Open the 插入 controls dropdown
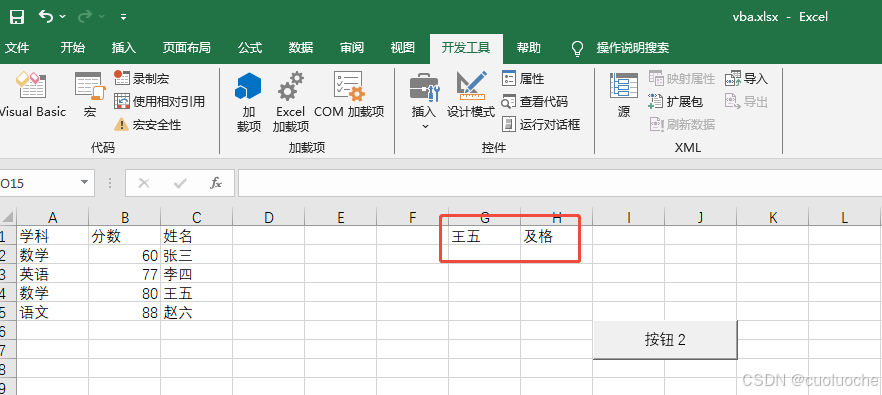The width and height of the screenshot is (882, 395). tap(424, 102)
